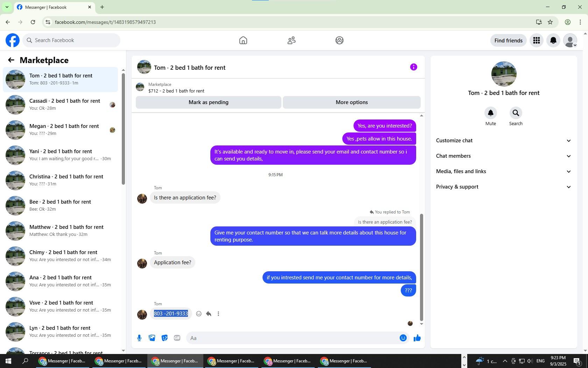Viewport: 588px width, 368px height.
Task: Click the conversation scrollbar thumb
Action: click(x=421, y=267)
